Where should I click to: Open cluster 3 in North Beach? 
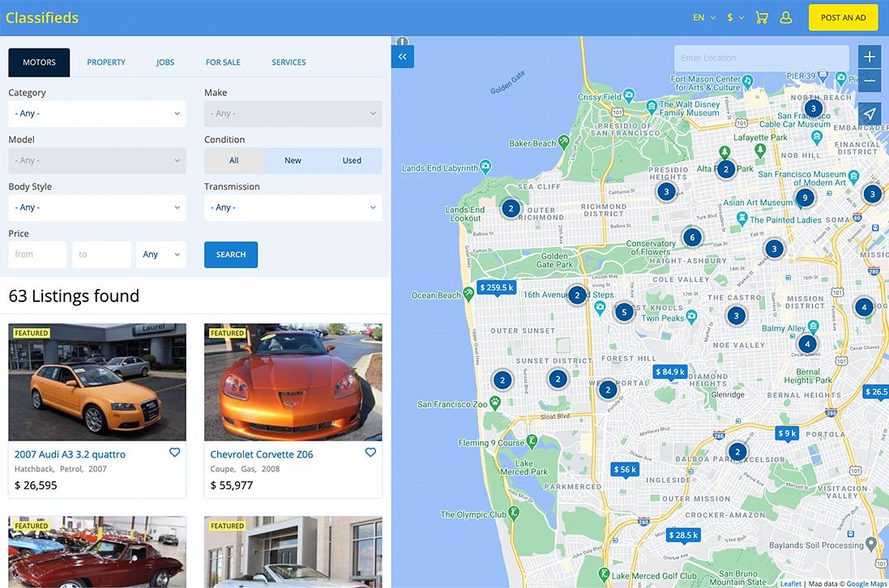tap(814, 109)
